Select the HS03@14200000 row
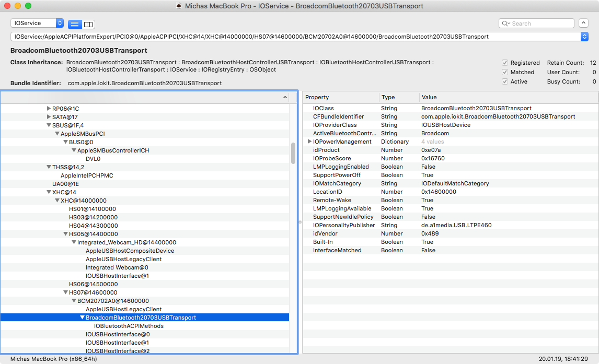Image resolution: width=599 pixels, height=364 pixels. pos(145,217)
